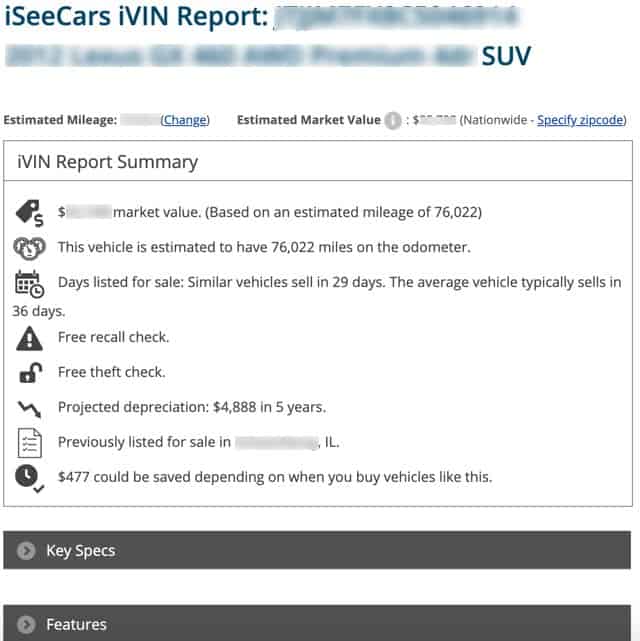Click the clock with checkmark savings icon
The image size is (640, 641).
29,478
